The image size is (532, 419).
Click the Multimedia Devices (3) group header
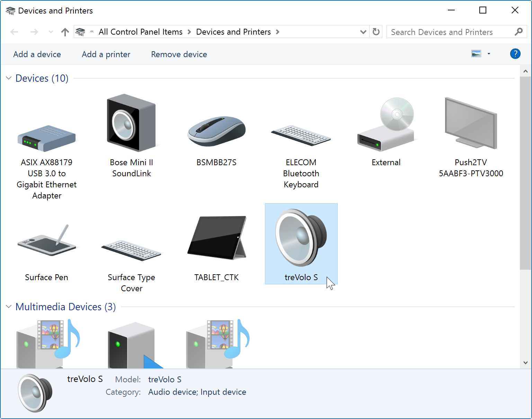tap(65, 307)
